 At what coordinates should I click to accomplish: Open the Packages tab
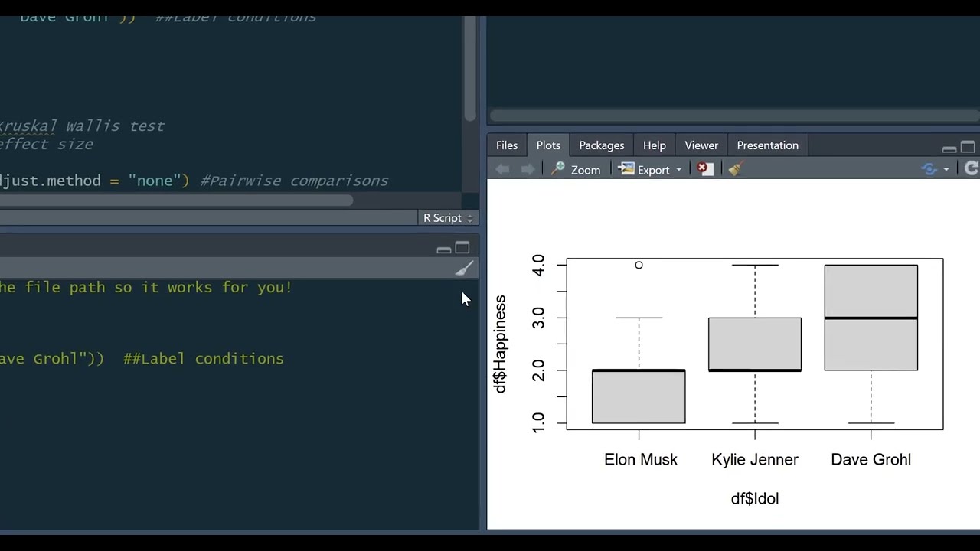[601, 145]
